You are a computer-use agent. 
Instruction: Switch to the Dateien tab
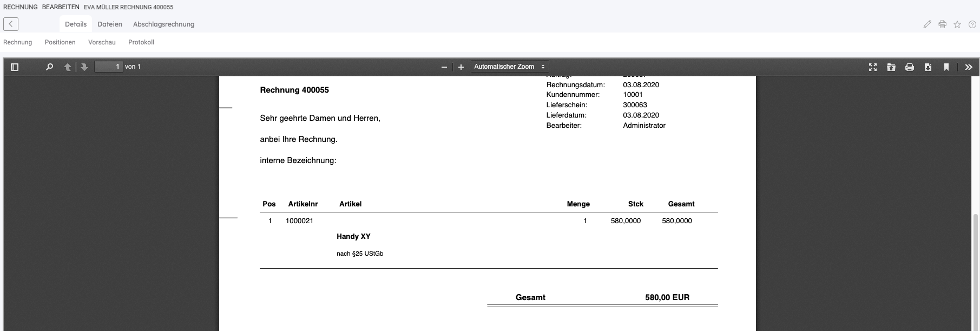click(x=110, y=24)
